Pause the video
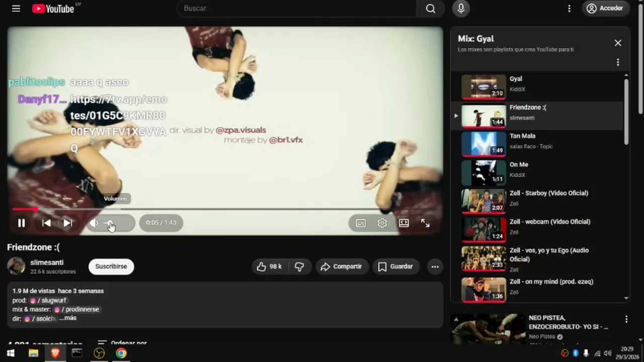 pyautogui.click(x=22, y=223)
